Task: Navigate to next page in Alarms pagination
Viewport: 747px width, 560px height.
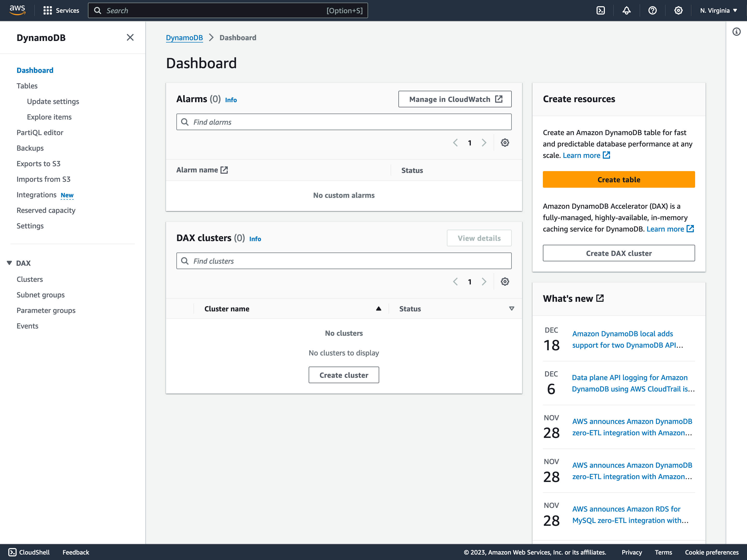Action: click(x=484, y=142)
